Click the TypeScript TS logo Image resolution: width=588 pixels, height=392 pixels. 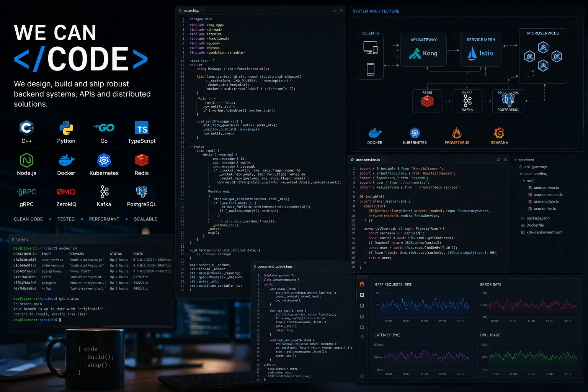(x=142, y=128)
